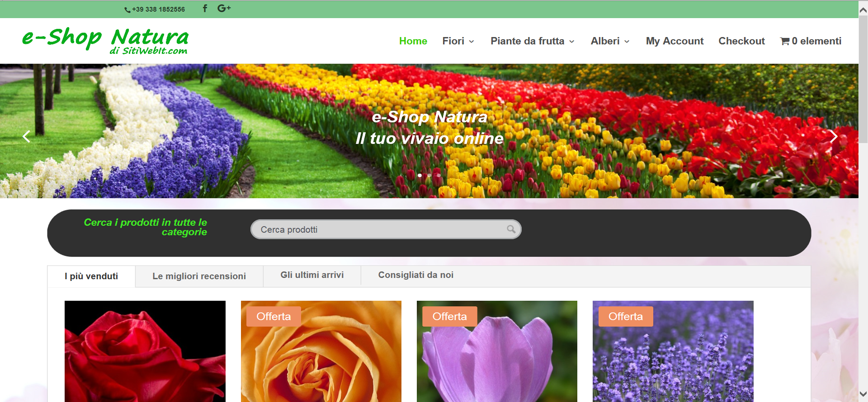
Task: Switch to Consigliati da noi tab
Action: coord(415,275)
